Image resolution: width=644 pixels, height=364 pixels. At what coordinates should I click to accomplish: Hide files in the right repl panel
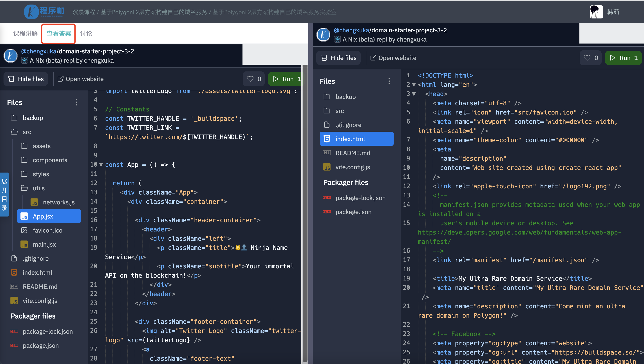pos(338,58)
